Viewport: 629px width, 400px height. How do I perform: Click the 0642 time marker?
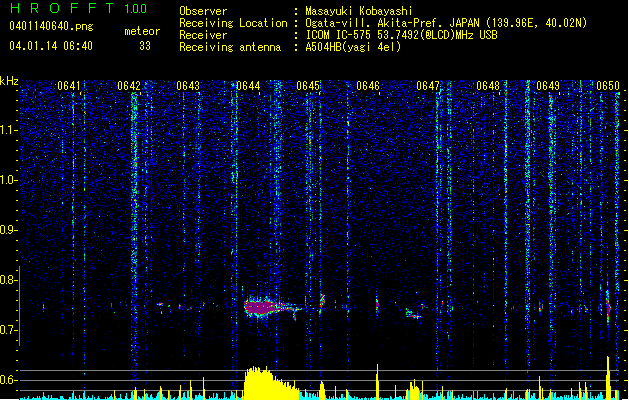click(129, 86)
